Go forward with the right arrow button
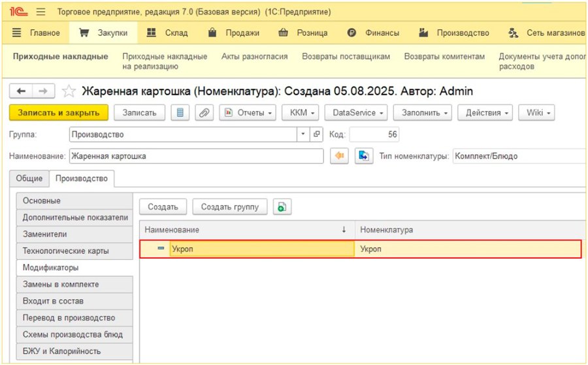This screenshot has height=365, width=588. point(44,91)
